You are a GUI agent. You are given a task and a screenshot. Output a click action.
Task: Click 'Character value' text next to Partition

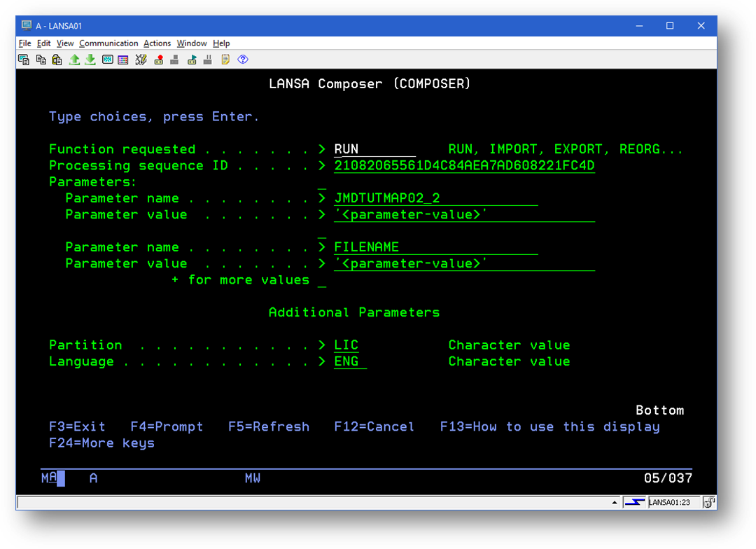(x=509, y=345)
